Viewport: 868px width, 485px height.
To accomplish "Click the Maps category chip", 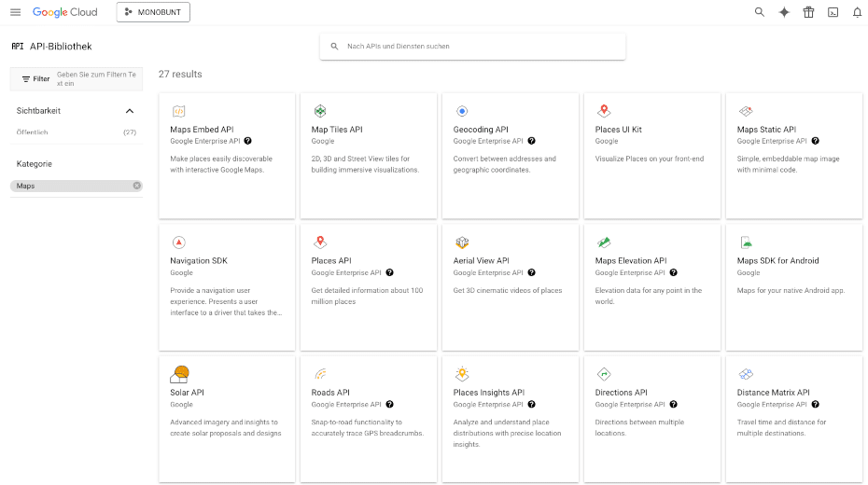I will (77, 186).
